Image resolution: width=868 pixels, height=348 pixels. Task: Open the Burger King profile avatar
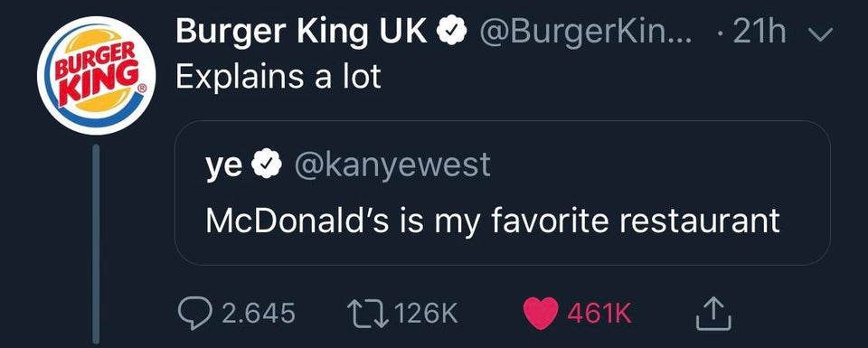coord(97,75)
